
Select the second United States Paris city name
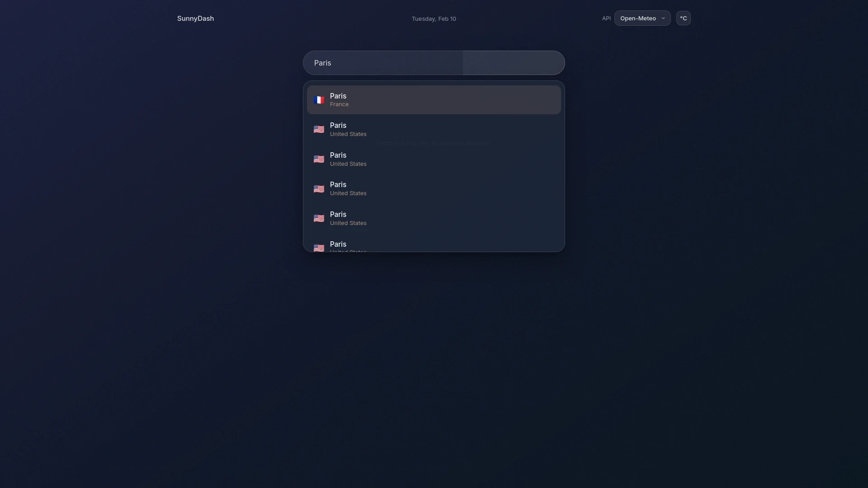338,155
